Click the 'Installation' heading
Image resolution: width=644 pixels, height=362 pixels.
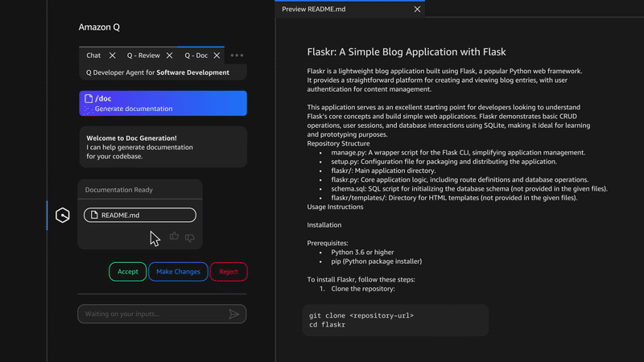(324, 225)
